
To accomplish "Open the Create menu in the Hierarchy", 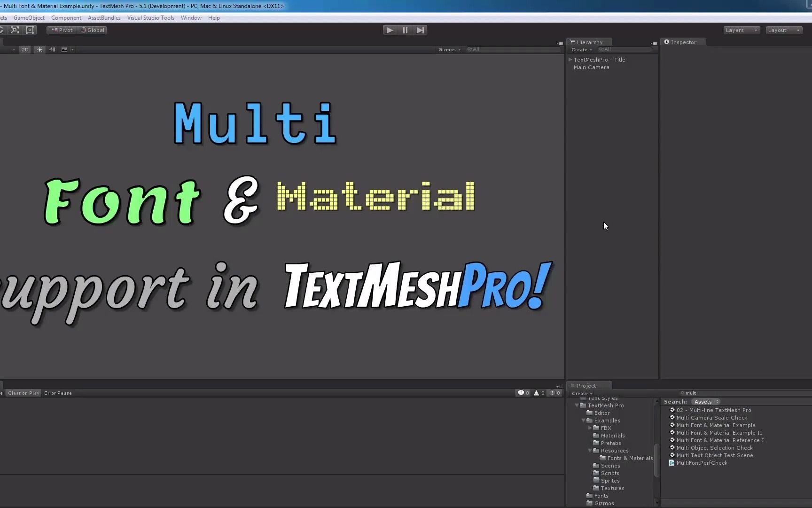I will 581,49.
